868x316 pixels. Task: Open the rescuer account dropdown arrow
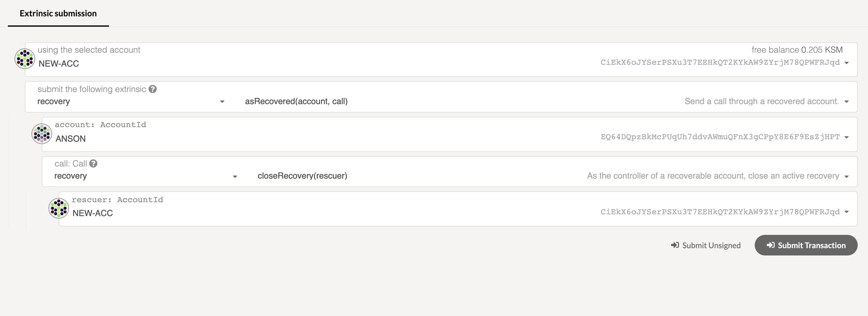pos(846,212)
